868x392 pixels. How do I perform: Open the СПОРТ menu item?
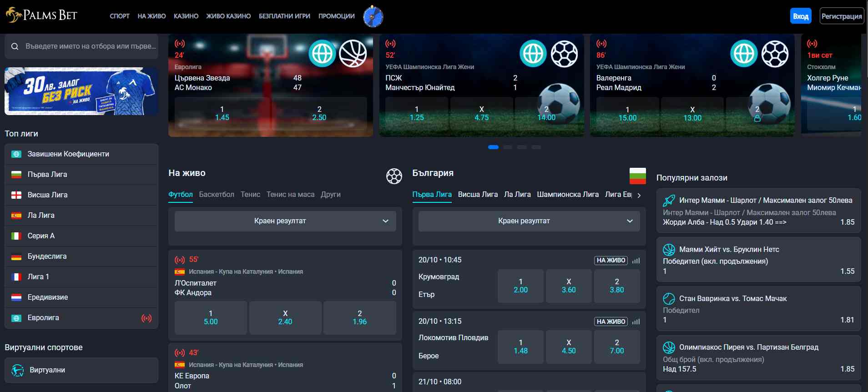coord(120,16)
